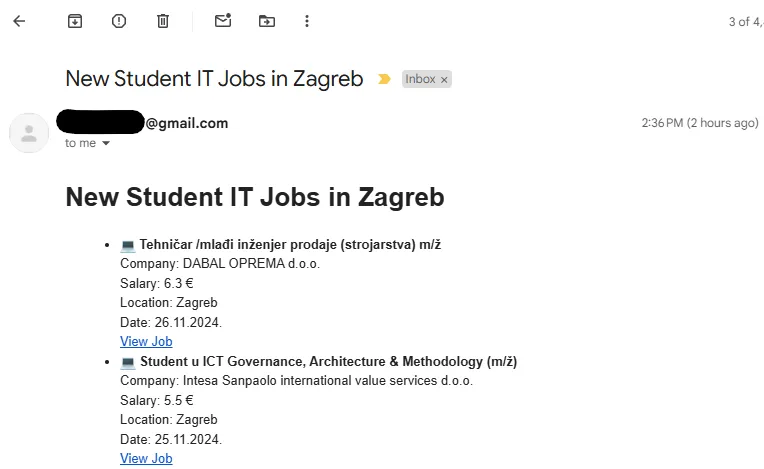Toggle the yellow importance marker

[384, 79]
